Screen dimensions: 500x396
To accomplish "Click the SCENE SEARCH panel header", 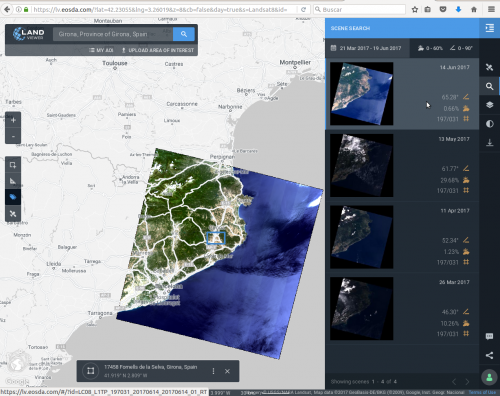I will [x=350, y=28].
